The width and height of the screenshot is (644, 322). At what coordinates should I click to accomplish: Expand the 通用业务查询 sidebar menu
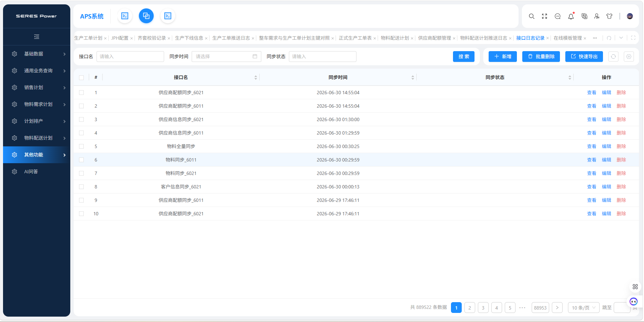(x=37, y=71)
